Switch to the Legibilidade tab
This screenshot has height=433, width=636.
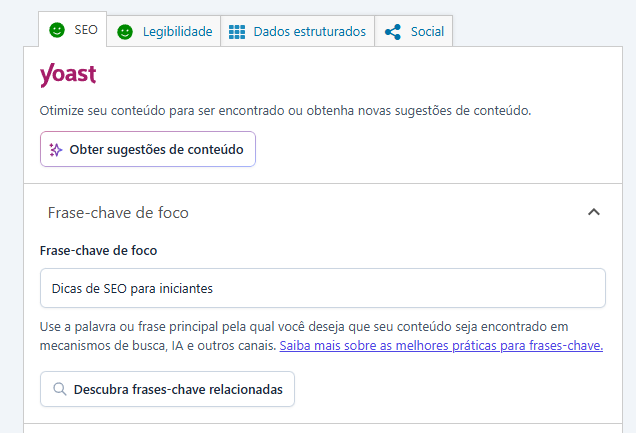coord(164,32)
